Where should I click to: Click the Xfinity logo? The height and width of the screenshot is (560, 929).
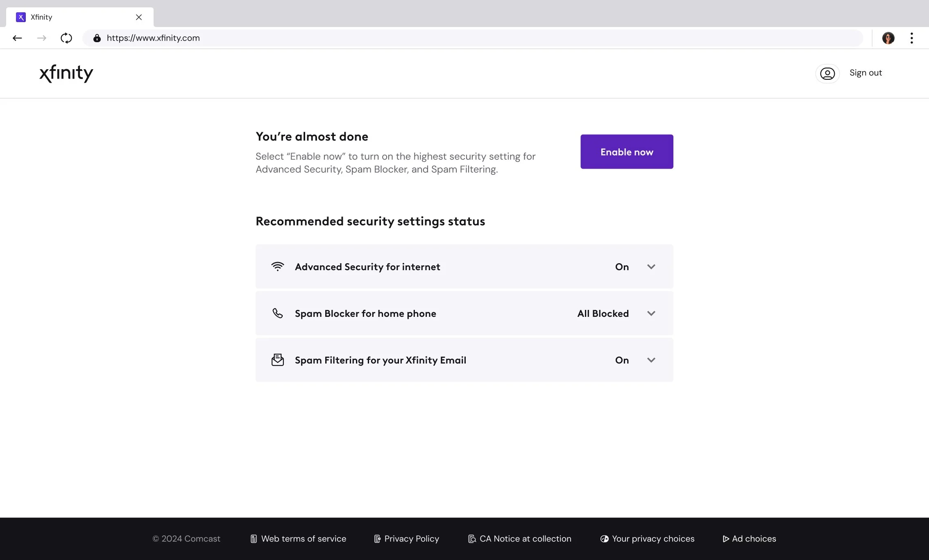pos(66,73)
